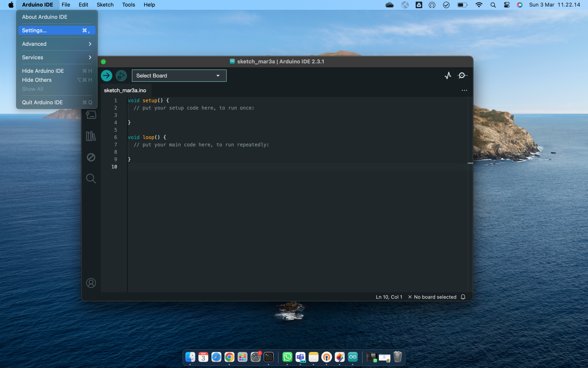Open Safari from the Dock
The image size is (588, 368).
[x=216, y=357]
